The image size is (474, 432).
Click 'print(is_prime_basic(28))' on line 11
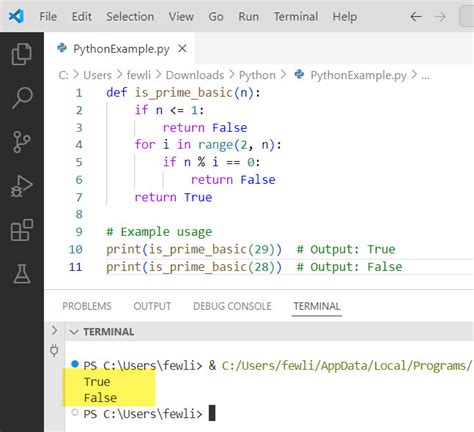(x=194, y=267)
